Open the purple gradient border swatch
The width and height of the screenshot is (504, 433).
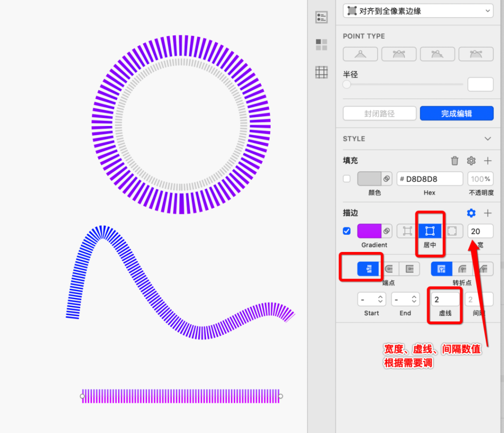coord(369,231)
